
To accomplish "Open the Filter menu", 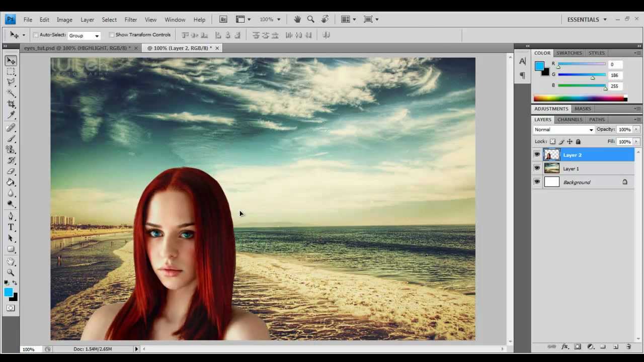I will tap(131, 20).
